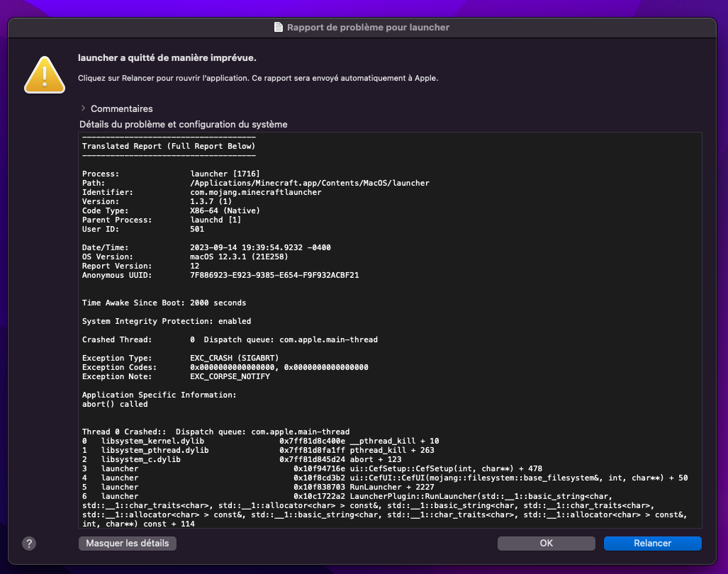Click the Translated Report header line
Image resolution: width=728 pixels, height=574 pixels.
point(168,146)
